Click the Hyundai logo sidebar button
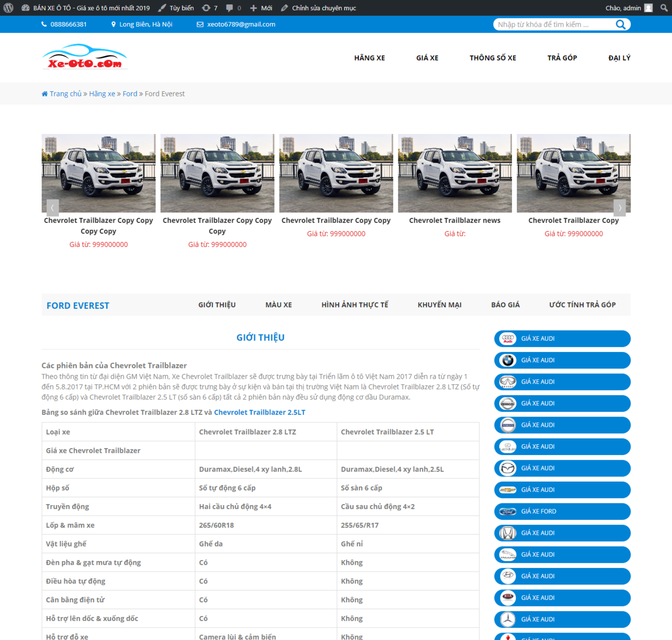This screenshot has width=672, height=640. click(x=562, y=577)
